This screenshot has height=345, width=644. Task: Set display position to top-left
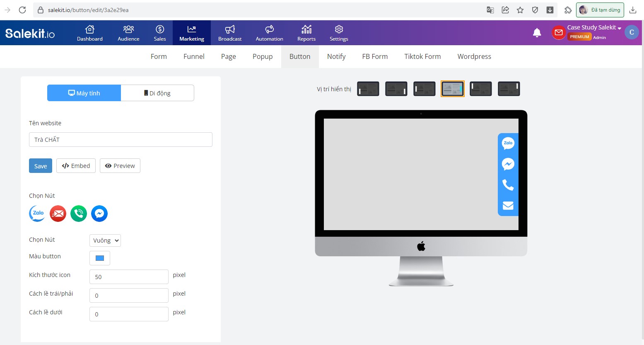click(x=481, y=89)
